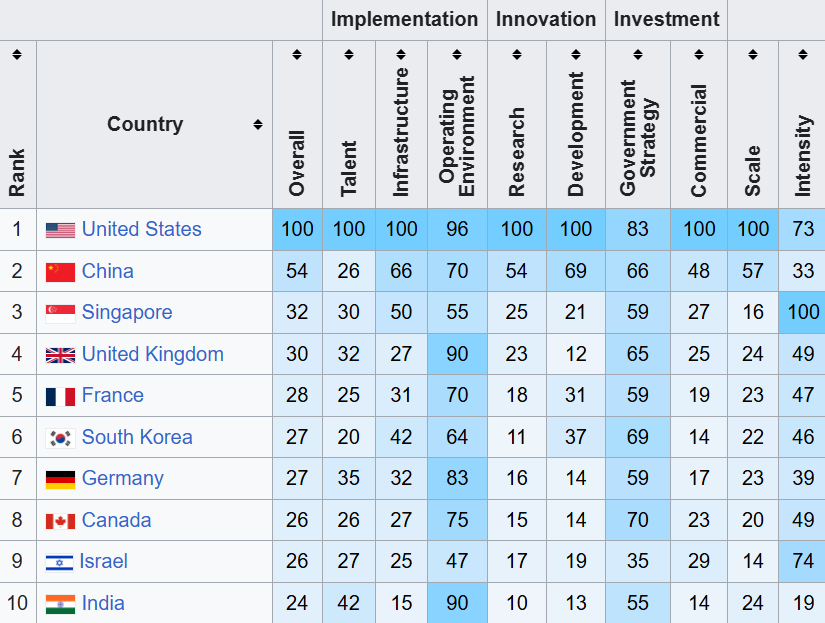Click Singapore's Intensity cell showing 100
The width and height of the screenshot is (825, 623).
(803, 313)
